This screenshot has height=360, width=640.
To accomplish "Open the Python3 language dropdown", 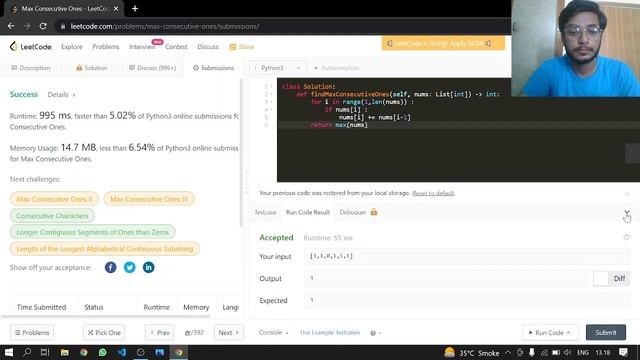I will point(278,68).
